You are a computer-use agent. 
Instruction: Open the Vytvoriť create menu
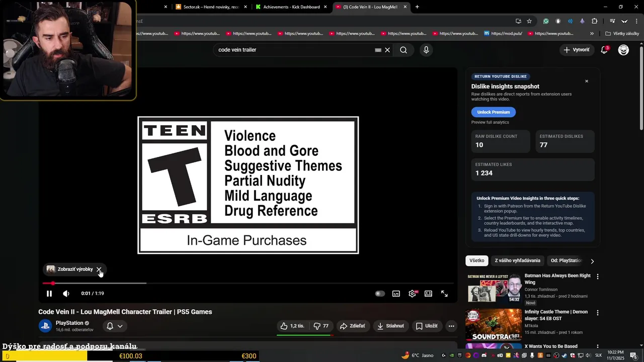coord(577,50)
